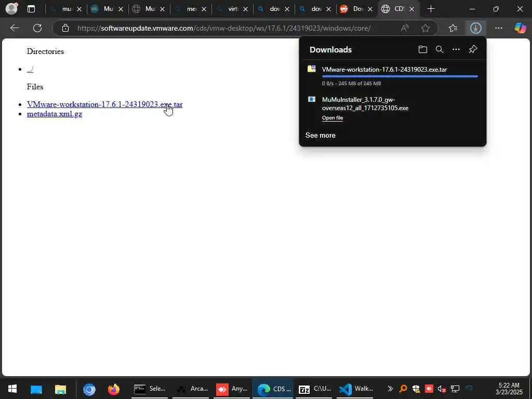The image size is (532, 399).
Task: Switch to VS Code 'Walk...' window
Action: click(356, 389)
